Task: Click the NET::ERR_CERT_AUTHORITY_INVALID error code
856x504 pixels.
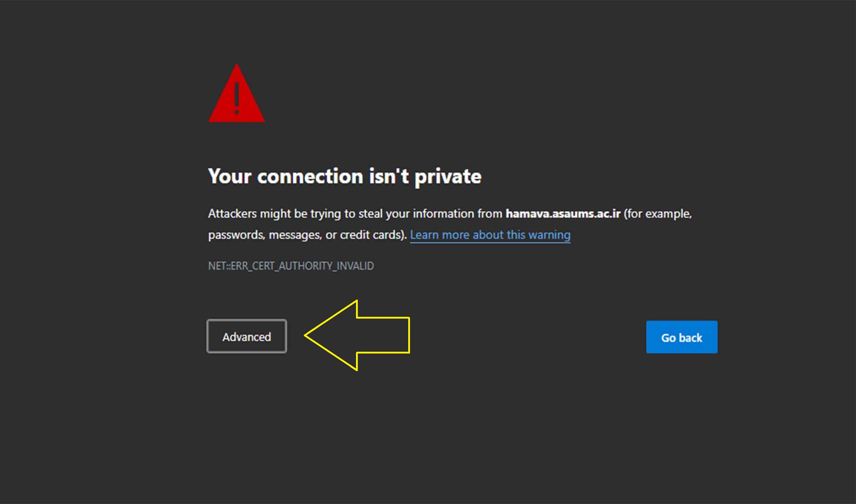Action: pyautogui.click(x=291, y=266)
